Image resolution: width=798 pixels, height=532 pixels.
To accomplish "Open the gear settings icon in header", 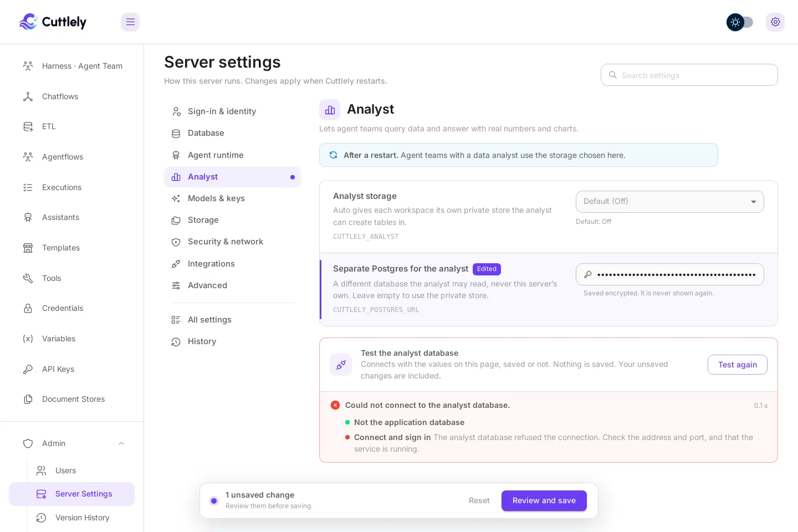I will tap(775, 22).
